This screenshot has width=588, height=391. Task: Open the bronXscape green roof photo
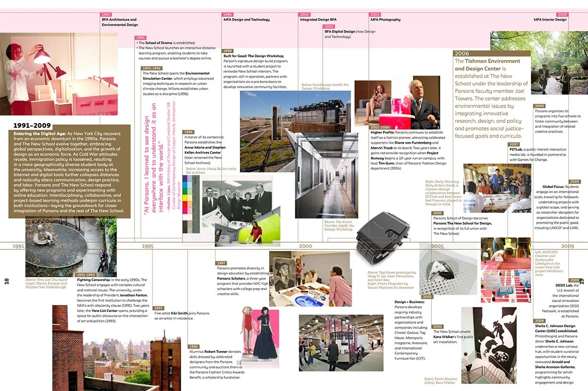coord(295,132)
